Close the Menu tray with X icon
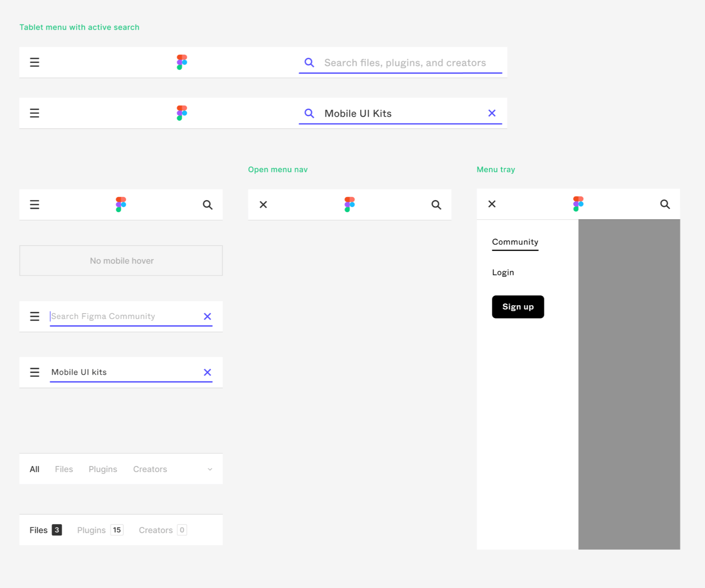Screen dimensions: 705x588 coord(492,204)
